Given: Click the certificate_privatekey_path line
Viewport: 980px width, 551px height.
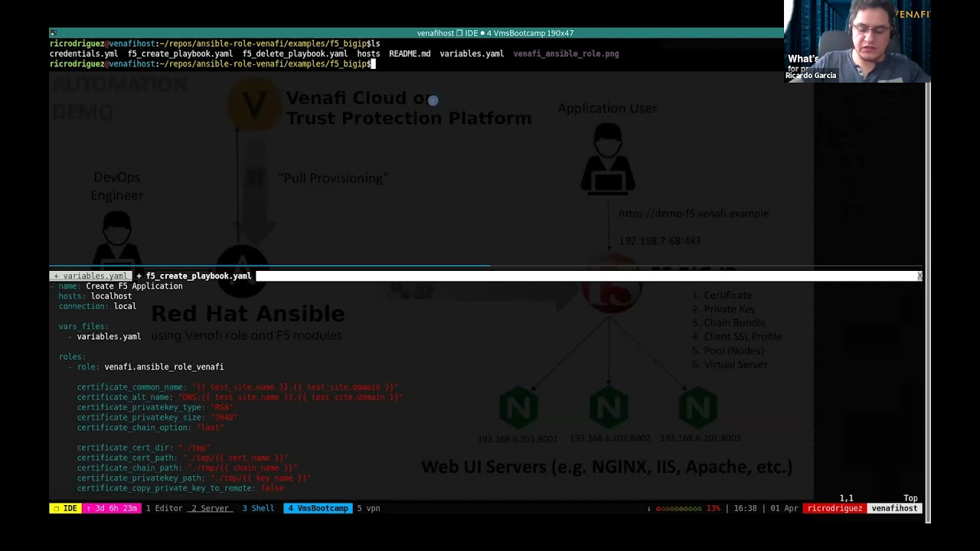Looking at the screenshot, I should tap(194, 478).
